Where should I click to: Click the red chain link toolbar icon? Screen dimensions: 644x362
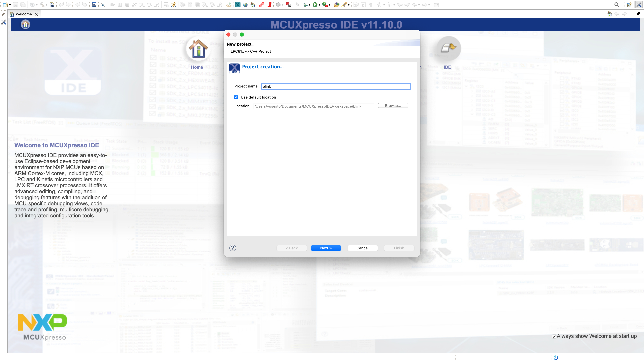[261, 5]
